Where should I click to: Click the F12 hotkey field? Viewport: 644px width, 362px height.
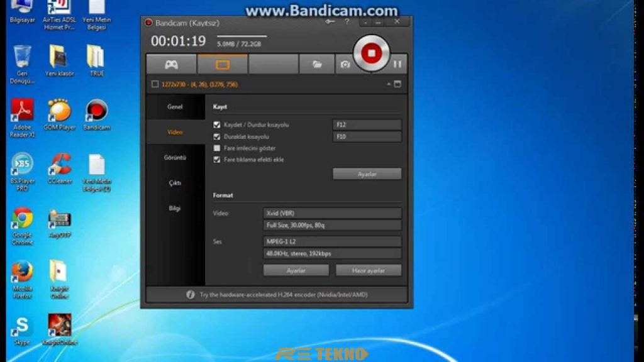click(x=367, y=124)
